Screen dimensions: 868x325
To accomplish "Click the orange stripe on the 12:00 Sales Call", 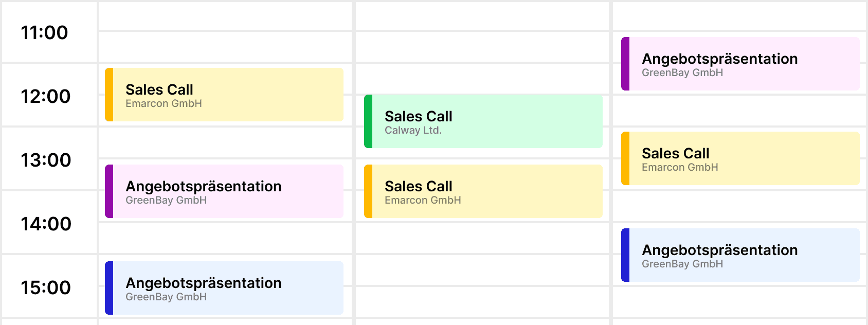I will click(109, 95).
